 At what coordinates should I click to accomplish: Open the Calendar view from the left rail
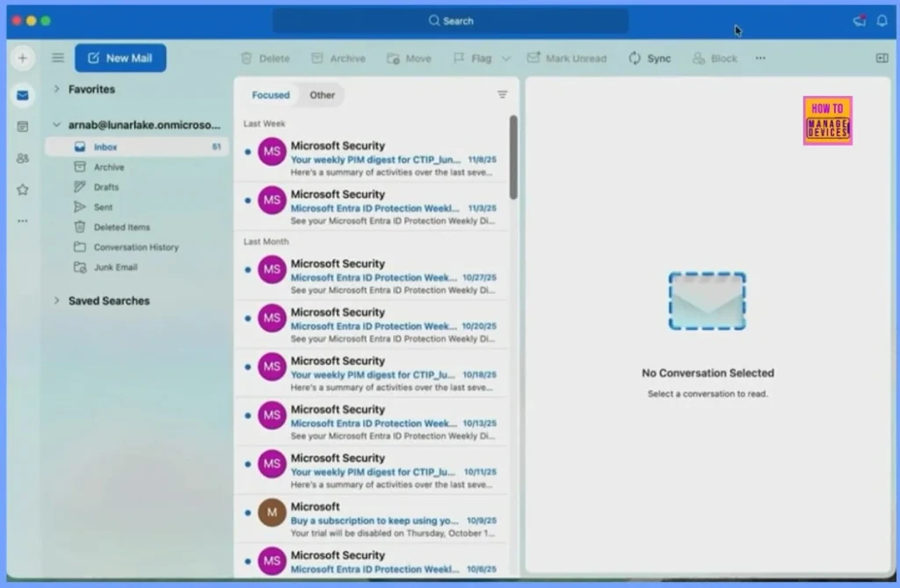pyautogui.click(x=22, y=127)
